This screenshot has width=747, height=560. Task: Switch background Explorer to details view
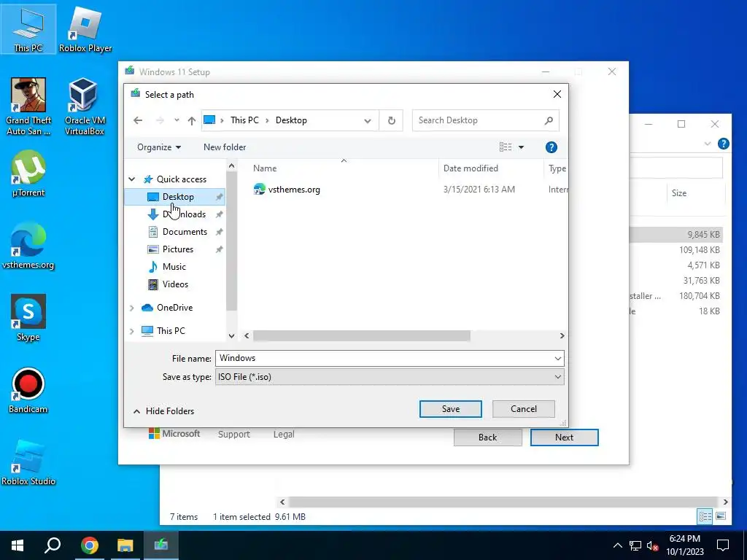(705, 516)
